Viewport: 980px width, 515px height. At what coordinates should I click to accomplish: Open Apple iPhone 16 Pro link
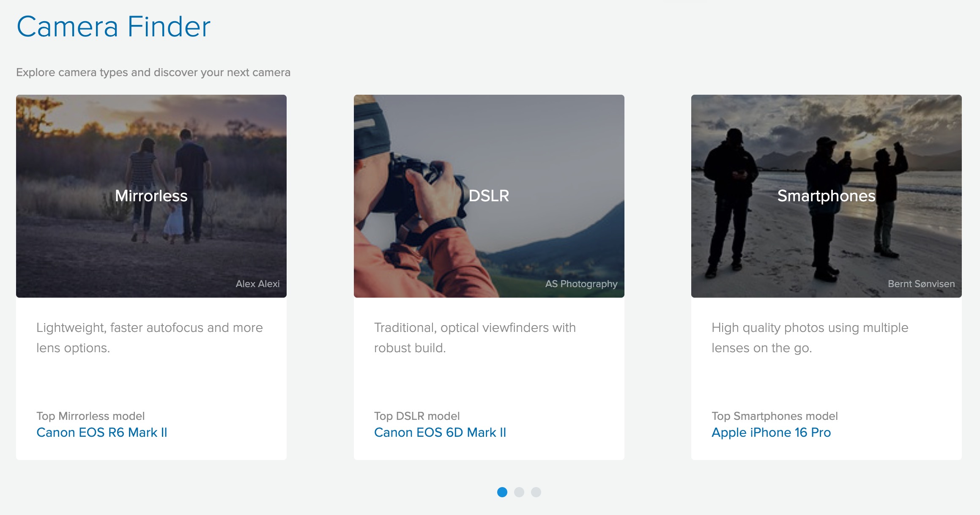tap(771, 432)
